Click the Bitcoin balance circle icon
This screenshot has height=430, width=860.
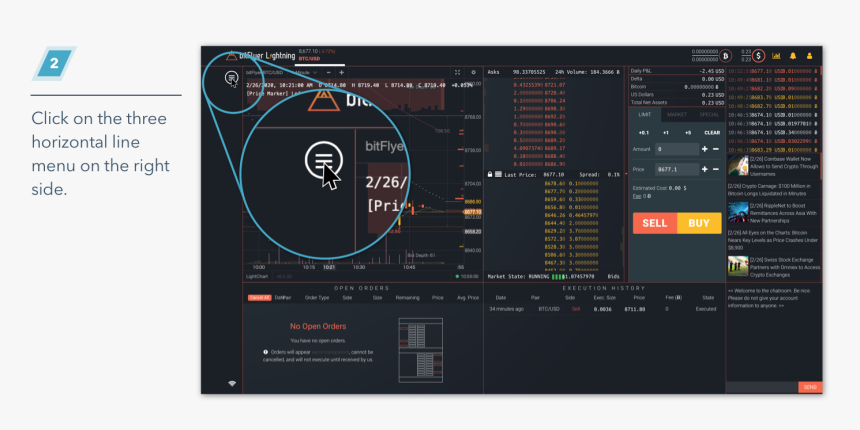727,55
